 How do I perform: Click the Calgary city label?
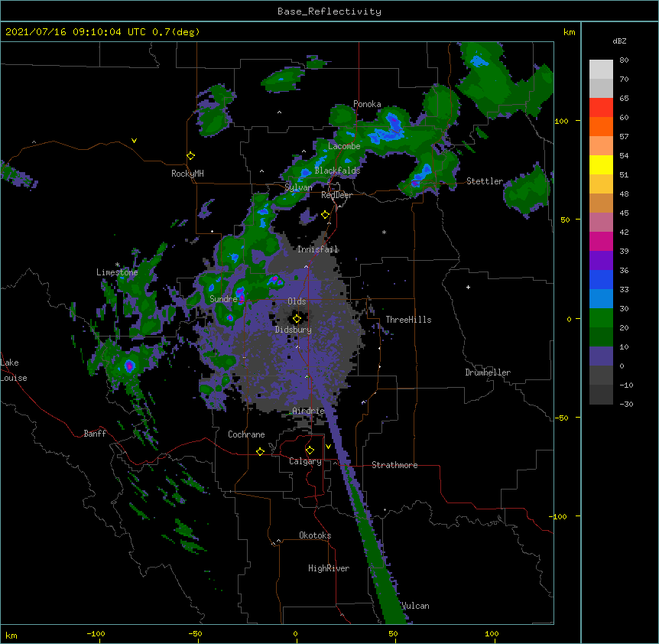(x=305, y=461)
